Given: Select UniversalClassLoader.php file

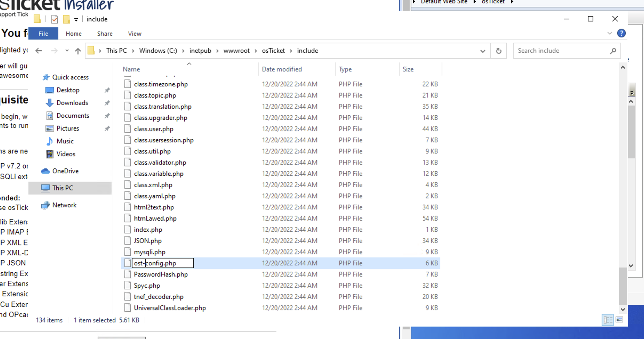Looking at the screenshot, I should pos(169,308).
